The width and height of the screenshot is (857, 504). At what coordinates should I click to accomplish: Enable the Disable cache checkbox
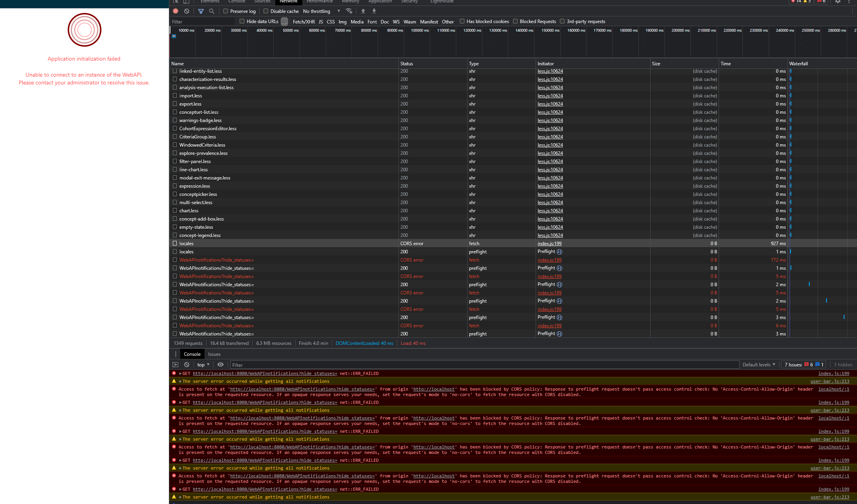tap(266, 11)
